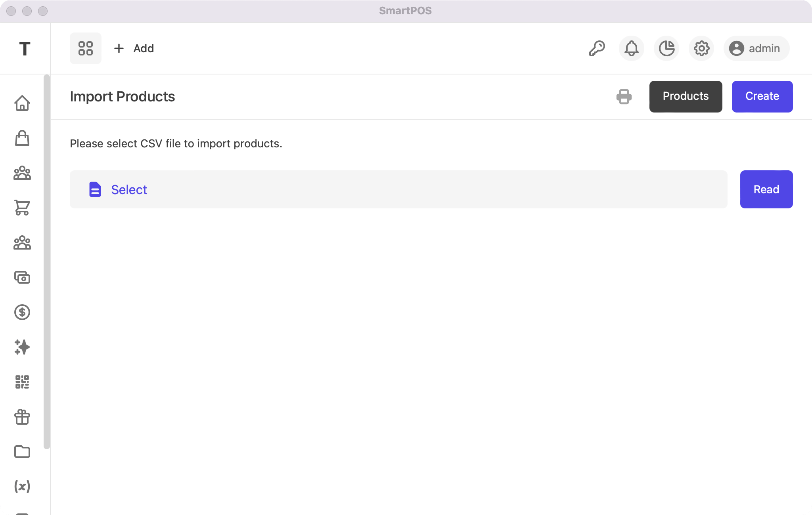This screenshot has height=515, width=812.
Task: Click the Read button
Action: [x=766, y=189]
